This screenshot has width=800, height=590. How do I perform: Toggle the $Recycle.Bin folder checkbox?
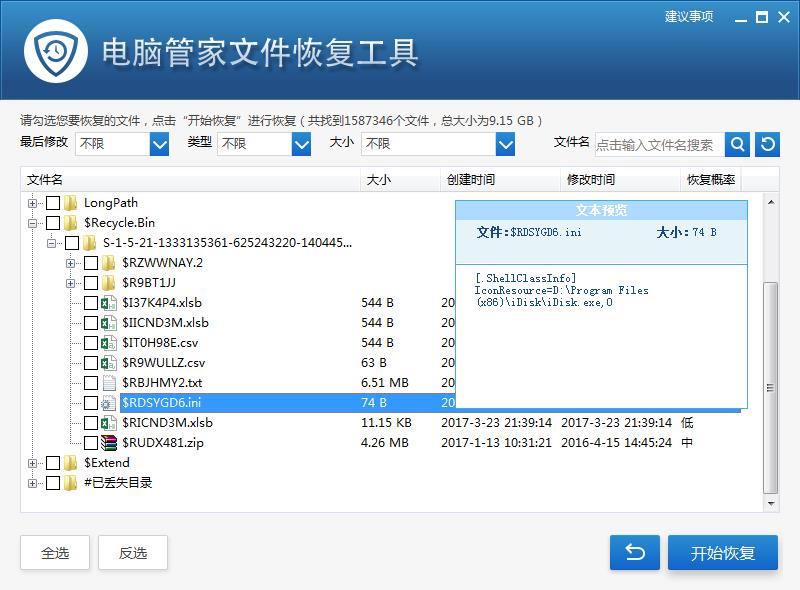coord(53,222)
